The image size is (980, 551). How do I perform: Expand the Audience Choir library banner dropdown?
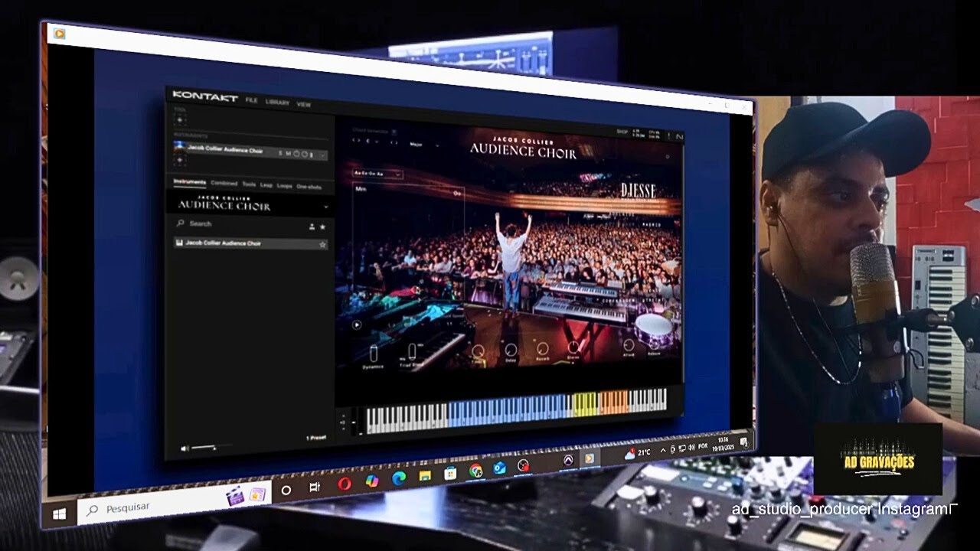tap(326, 207)
